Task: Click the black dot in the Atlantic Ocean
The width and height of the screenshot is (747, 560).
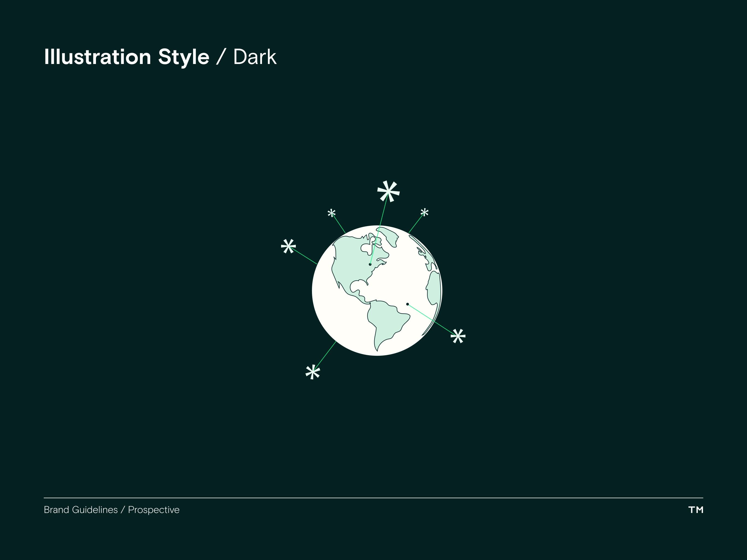Action: pyautogui.click(x=408, y=304)
